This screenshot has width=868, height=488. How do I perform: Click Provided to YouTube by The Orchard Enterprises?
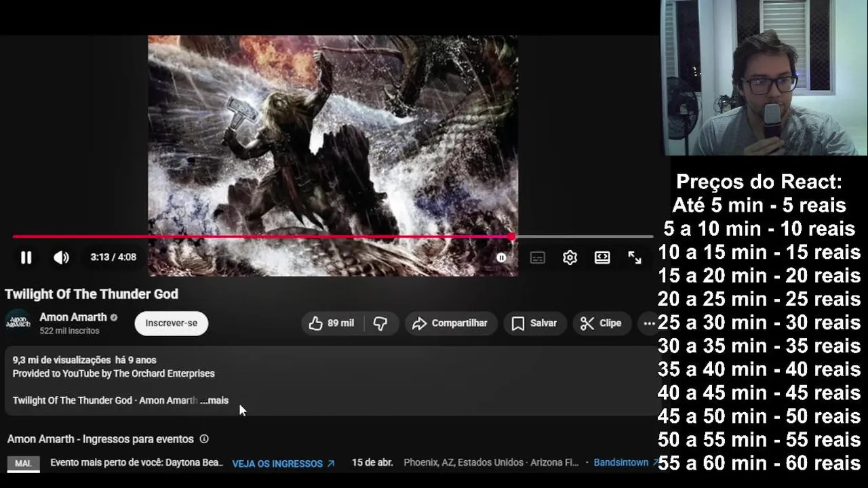114,373
